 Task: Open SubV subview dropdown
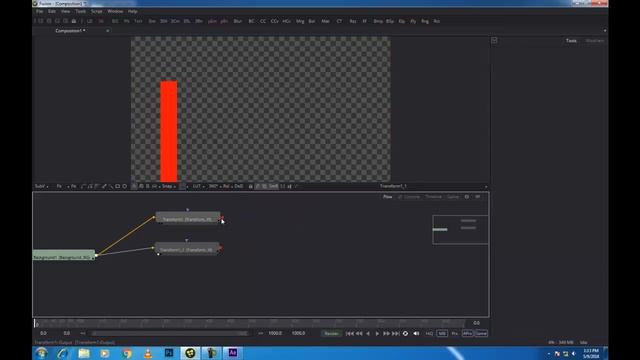[x=41, y=186]
